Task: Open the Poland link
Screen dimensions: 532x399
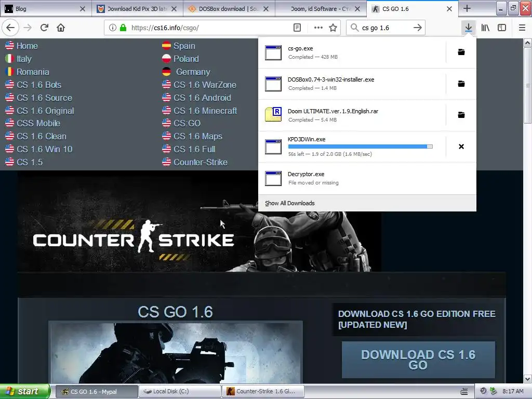Action: point(187,59)
